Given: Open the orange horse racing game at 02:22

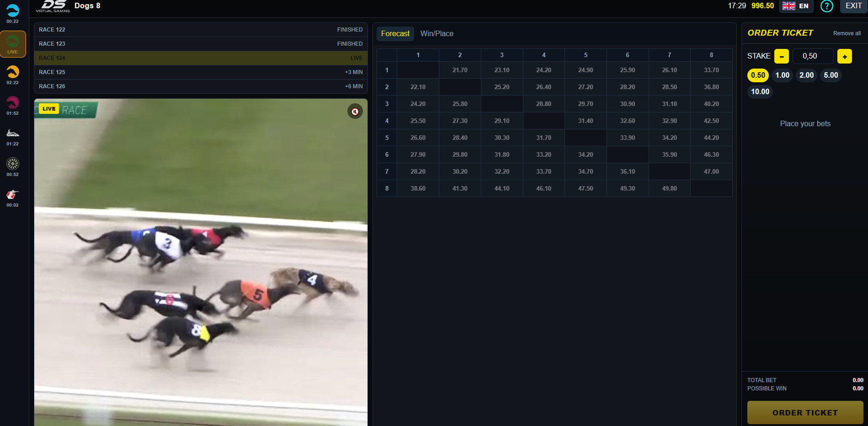Looking at the screenshot, I should coord(13,75).
